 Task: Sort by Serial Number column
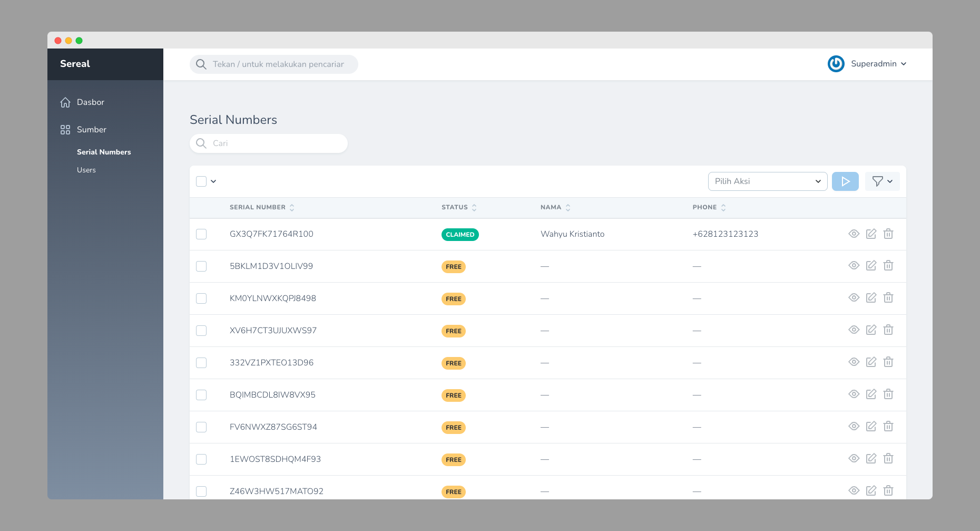click(262, 207)
